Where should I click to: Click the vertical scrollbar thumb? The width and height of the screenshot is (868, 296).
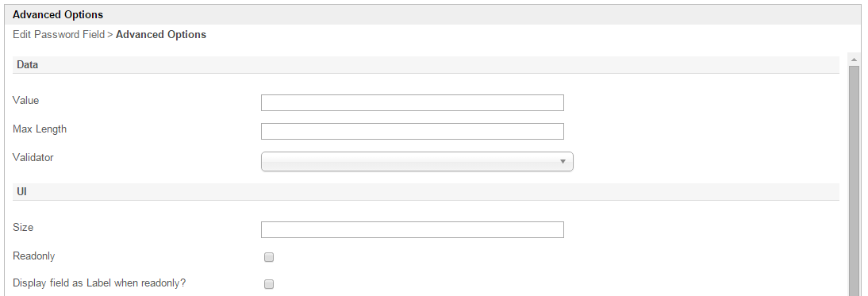coord(854,180)
